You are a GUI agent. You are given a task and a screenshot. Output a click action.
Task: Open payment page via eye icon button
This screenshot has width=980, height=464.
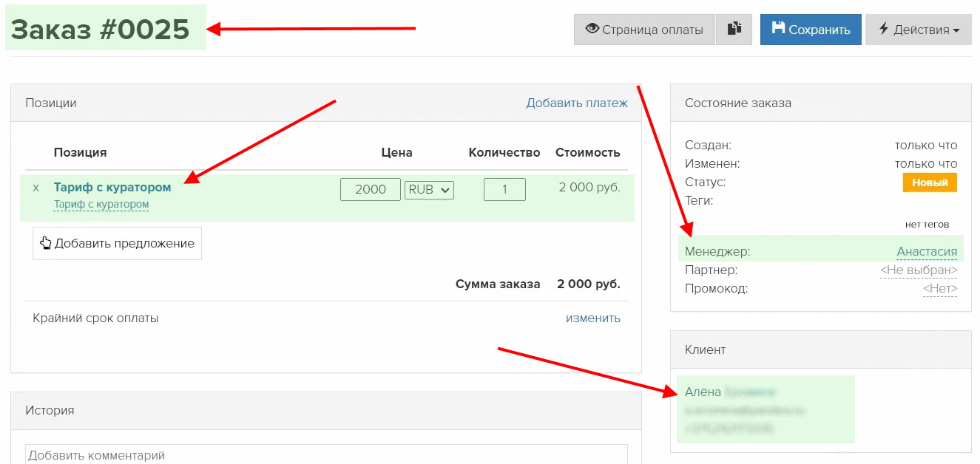click(643, 30)
